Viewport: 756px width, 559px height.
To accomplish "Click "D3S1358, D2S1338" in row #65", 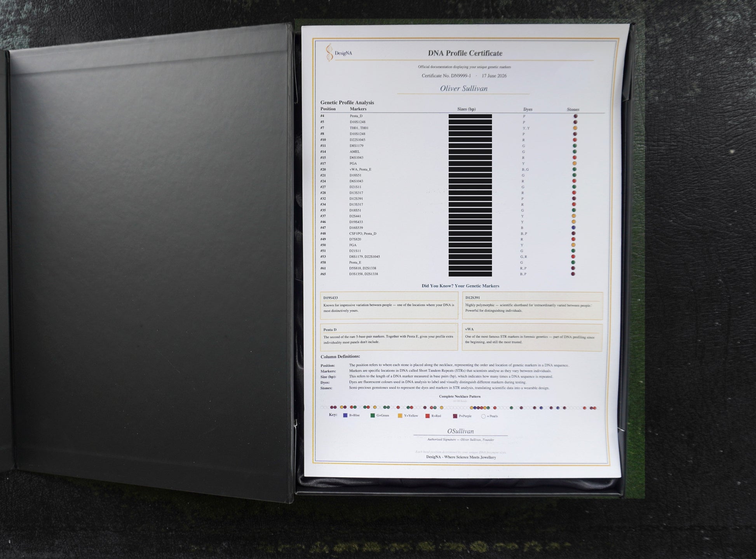I will tap(363, 274).
